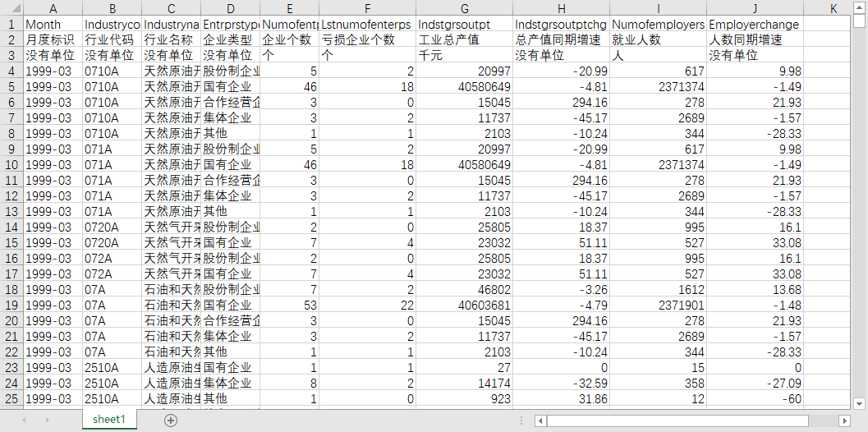The image size is (868, 432).
Task: Click cell with value 923
Action: [465, 399]
